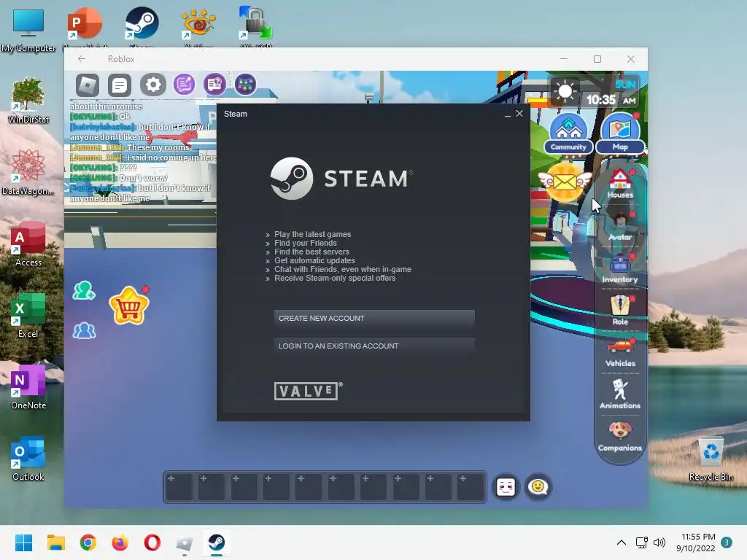The width and height of the screenshot is (747, 560).
Task: Open Access desktop shortcut
Action: click(28, 244)
